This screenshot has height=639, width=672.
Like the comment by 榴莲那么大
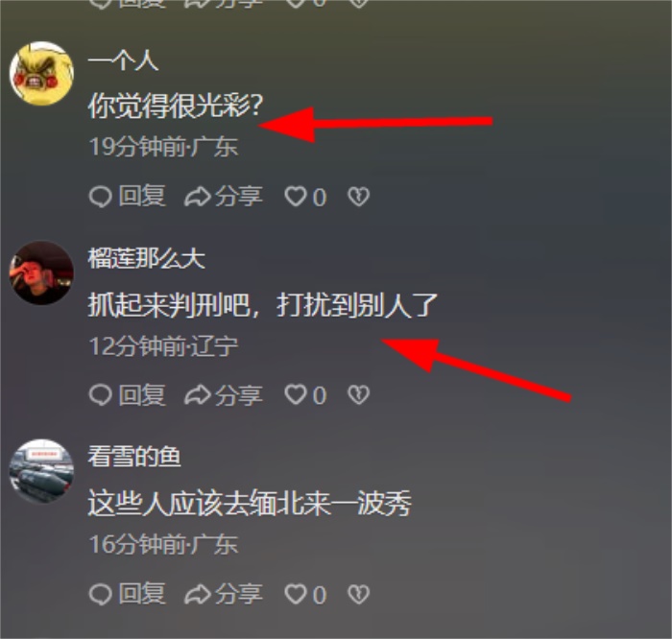[305, 395]
